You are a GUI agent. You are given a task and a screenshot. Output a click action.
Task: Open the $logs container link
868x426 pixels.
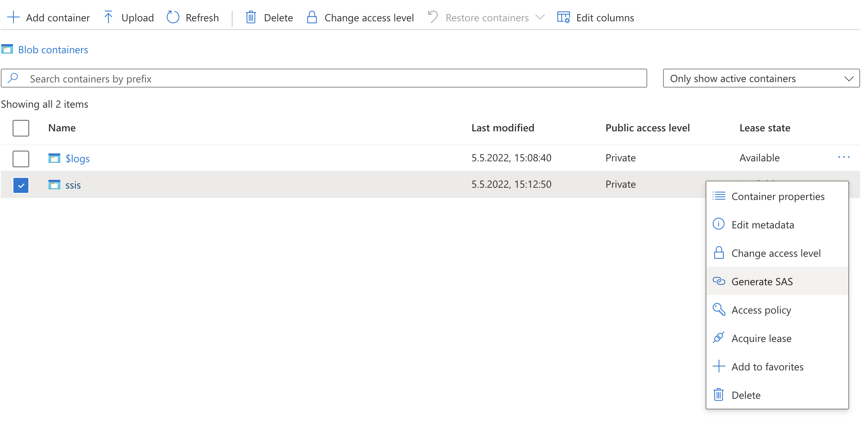tap(77, 159)
